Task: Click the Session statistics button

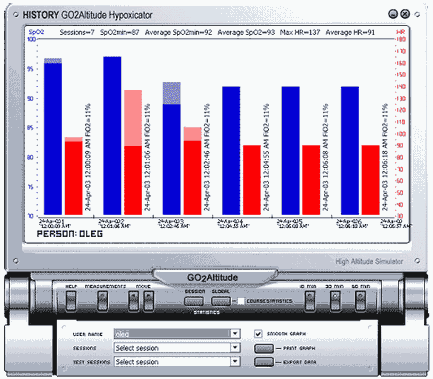Action: tap(194, 301)
